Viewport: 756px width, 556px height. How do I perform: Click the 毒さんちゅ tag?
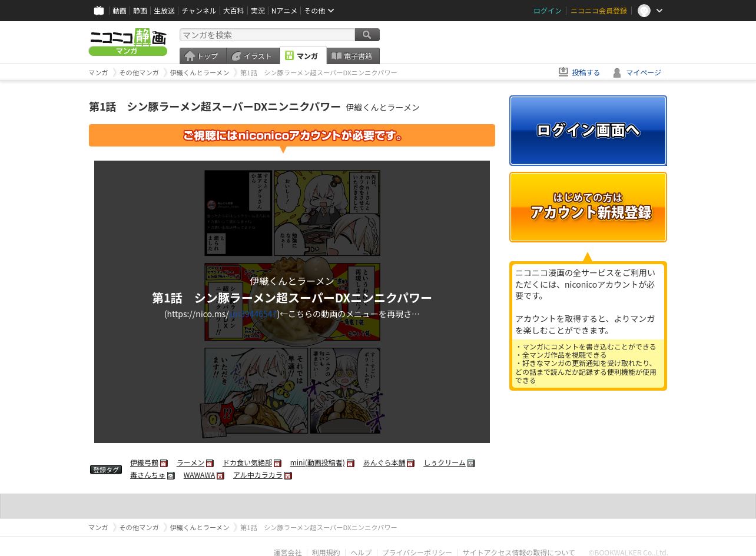(148, 475)
